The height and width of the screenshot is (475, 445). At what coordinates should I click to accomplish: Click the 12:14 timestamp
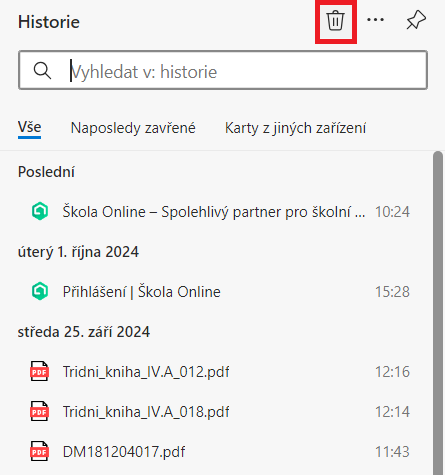[x=392, y=412]
